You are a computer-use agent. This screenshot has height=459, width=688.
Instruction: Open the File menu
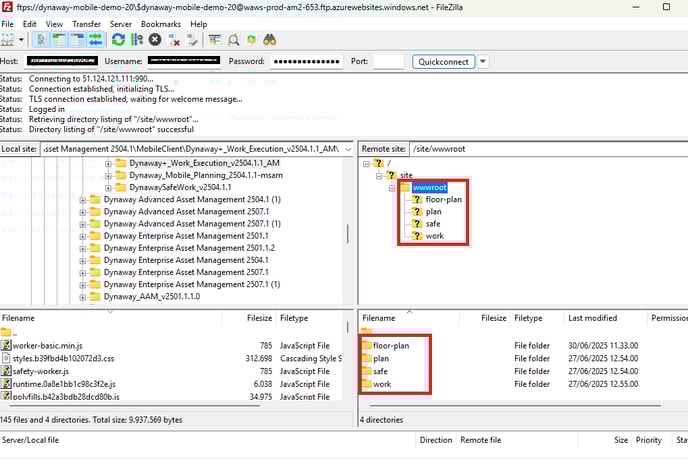click(7, 24)
